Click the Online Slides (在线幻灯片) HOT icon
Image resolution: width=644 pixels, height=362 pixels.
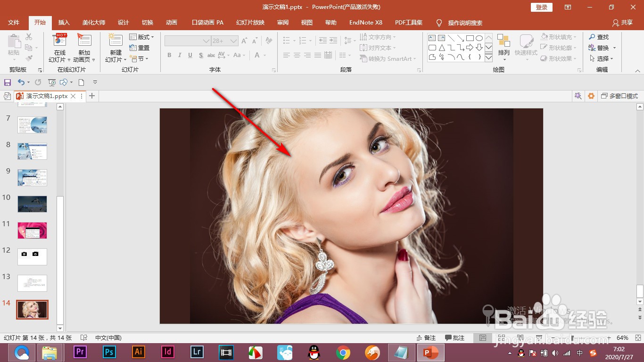click(60, 41)
